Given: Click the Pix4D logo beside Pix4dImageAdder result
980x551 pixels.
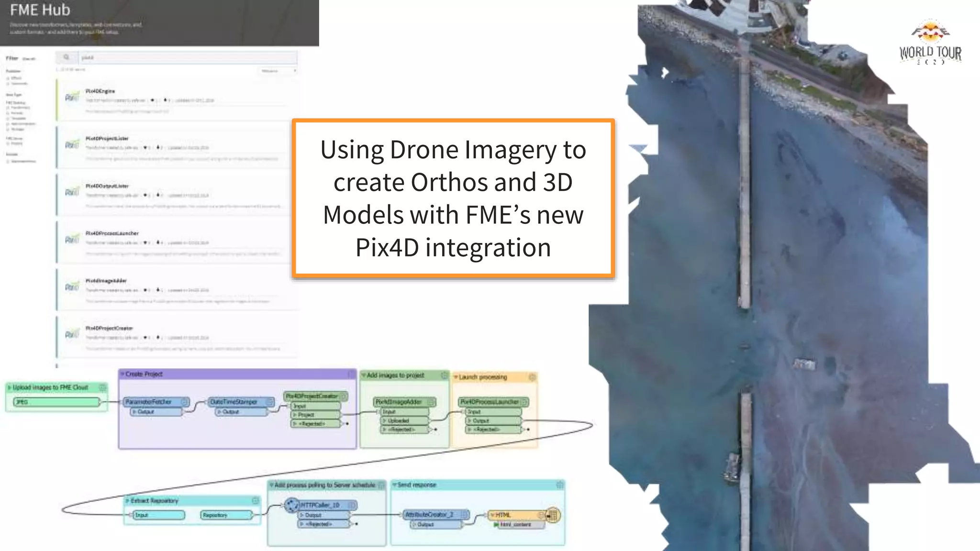Looking at the screenshot, I should coord(72,287).
